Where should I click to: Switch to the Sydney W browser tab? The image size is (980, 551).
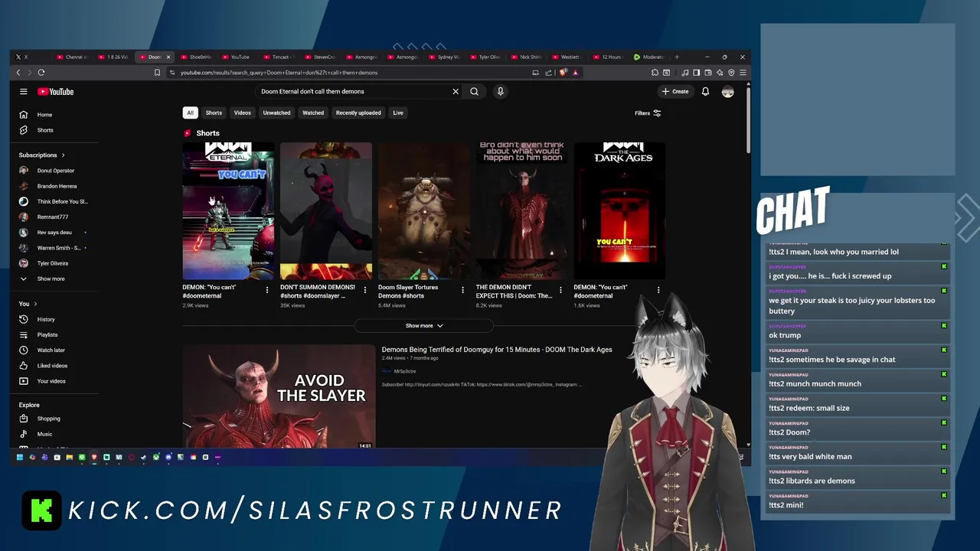pyautogui.click(x=445, y=57)
